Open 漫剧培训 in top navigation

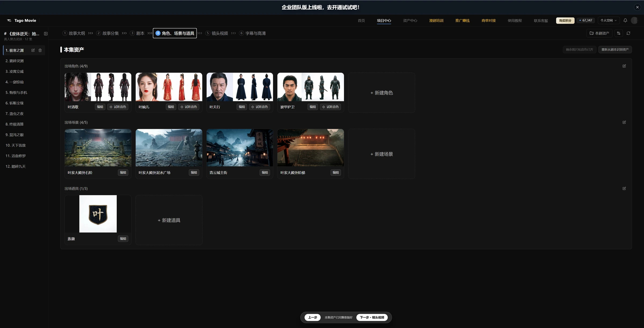(436, 21)
